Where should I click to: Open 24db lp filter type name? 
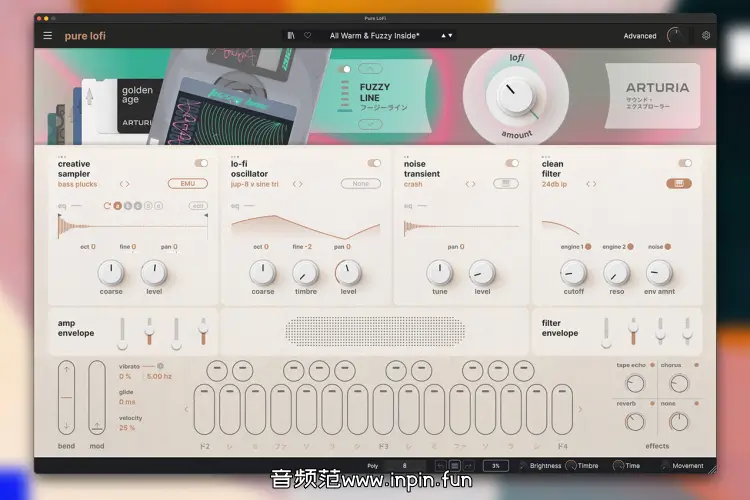pyautogui.click(x=554, y=184)
